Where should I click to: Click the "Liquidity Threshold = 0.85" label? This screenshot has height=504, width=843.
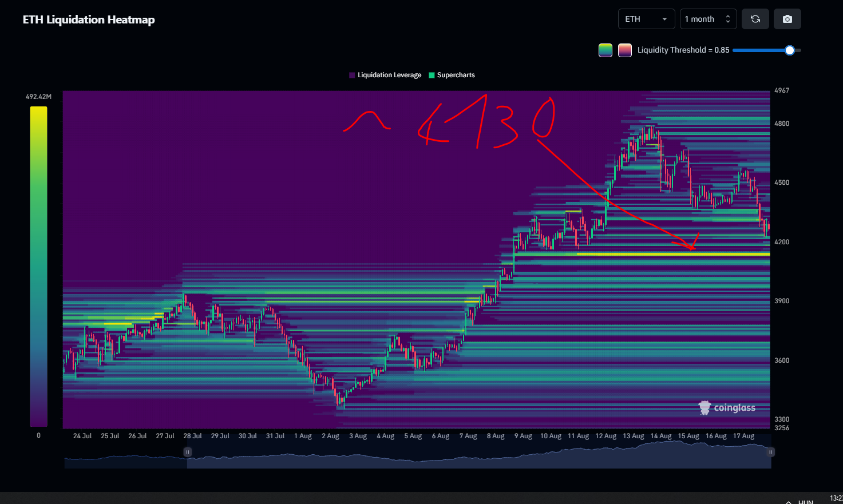pos(683,50)
